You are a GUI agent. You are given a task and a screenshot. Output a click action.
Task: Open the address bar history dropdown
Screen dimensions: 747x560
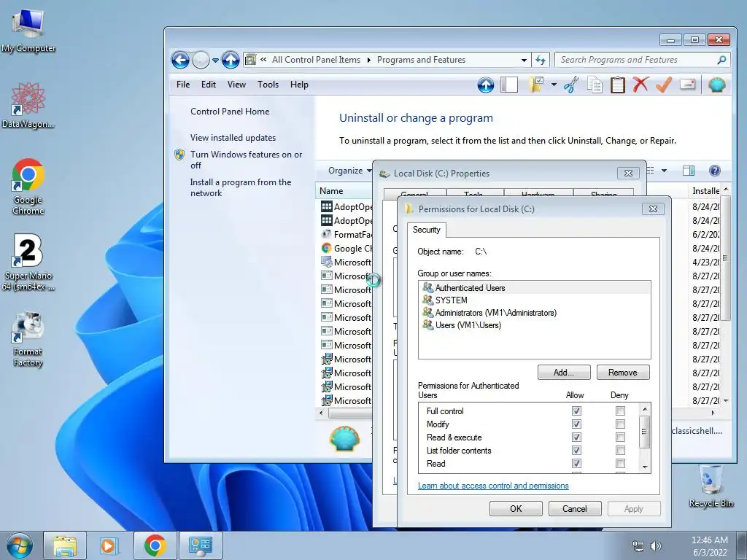[x=524, y=61]
